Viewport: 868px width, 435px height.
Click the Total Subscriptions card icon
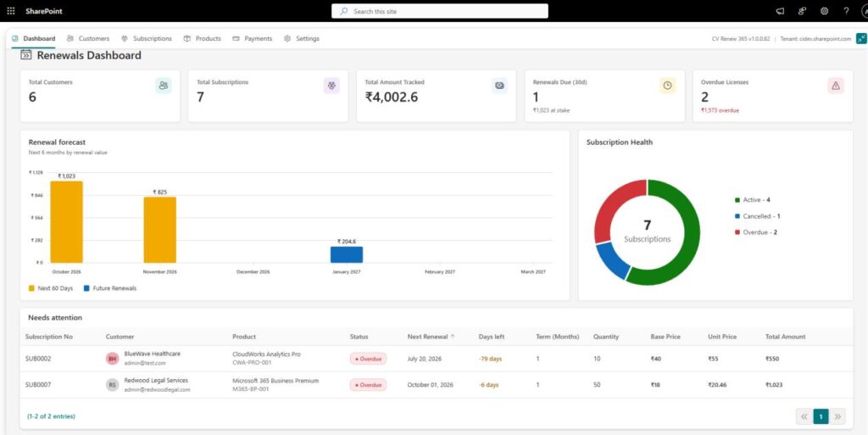coord(331,86)
